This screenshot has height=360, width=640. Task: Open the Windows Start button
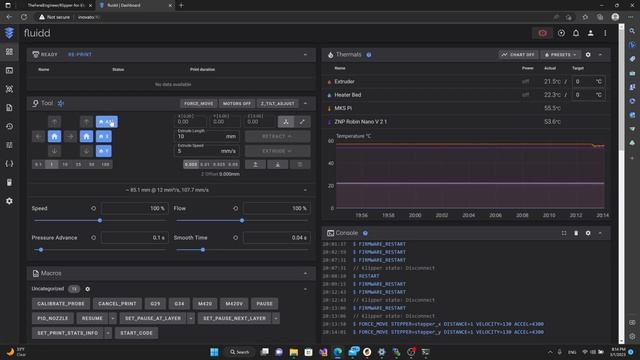click(214, 352)
